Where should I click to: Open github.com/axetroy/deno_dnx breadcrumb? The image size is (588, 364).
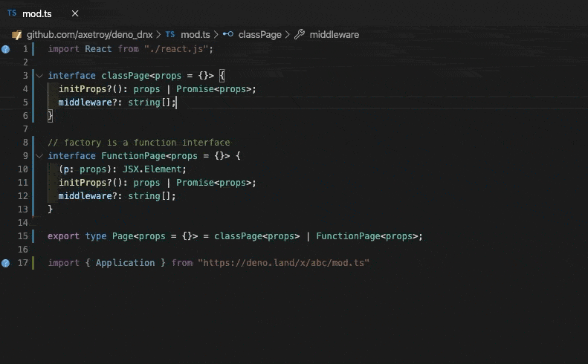[90, 35]
